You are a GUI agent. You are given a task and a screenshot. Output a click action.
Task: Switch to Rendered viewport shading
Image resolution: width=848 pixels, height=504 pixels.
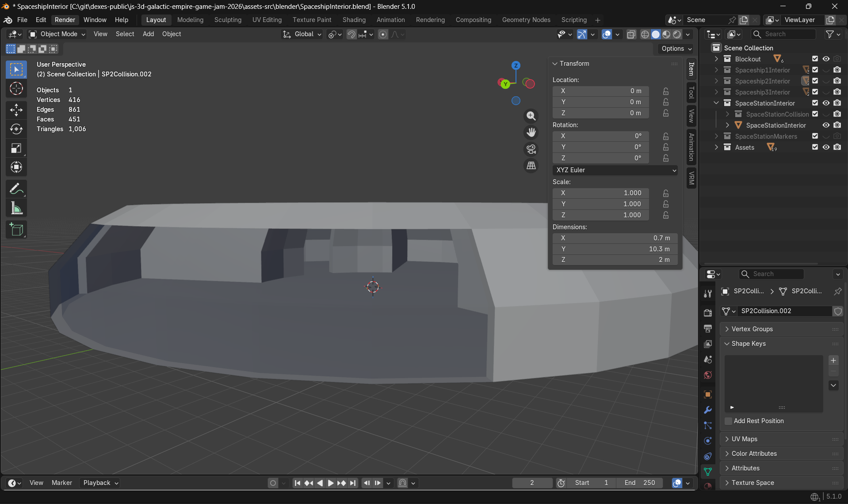(x=677, y=34)
